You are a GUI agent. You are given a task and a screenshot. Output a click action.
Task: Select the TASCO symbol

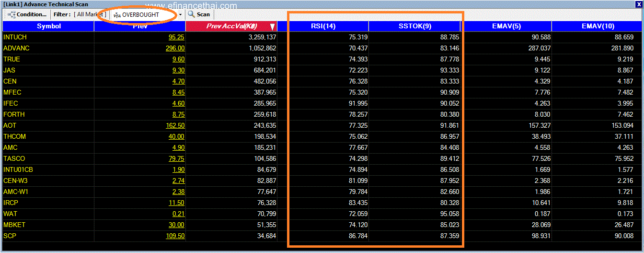tap(14, 158)
